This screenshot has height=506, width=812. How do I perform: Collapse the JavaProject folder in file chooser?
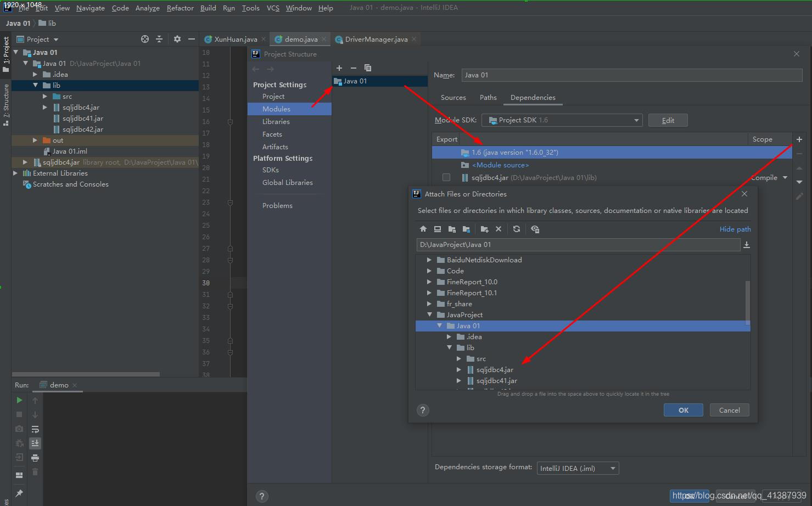click(429, 314)
